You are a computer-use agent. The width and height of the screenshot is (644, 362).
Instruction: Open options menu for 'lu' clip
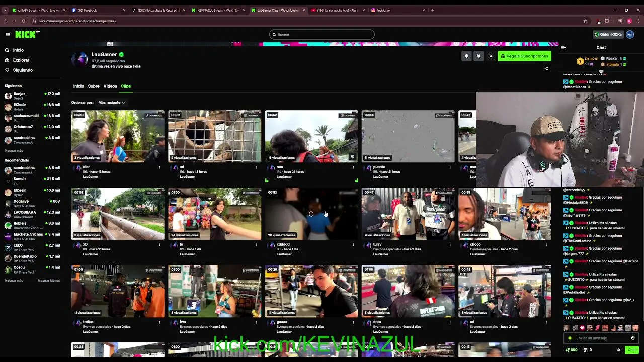[257, 245]
